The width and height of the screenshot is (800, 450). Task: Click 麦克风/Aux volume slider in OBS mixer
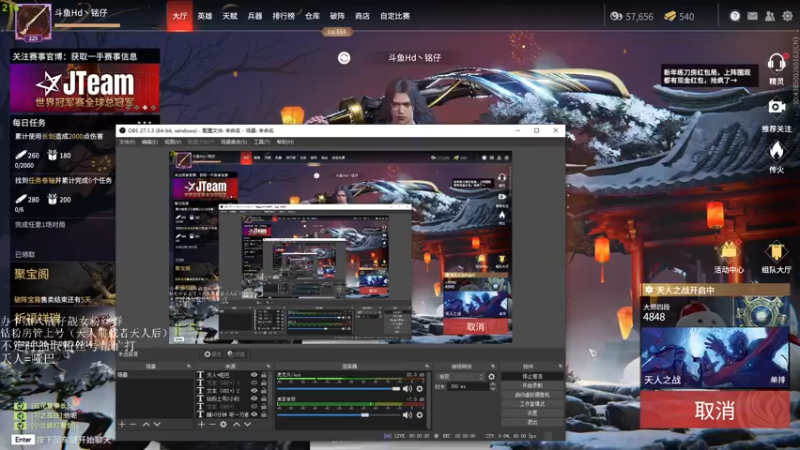pos(339,389)
